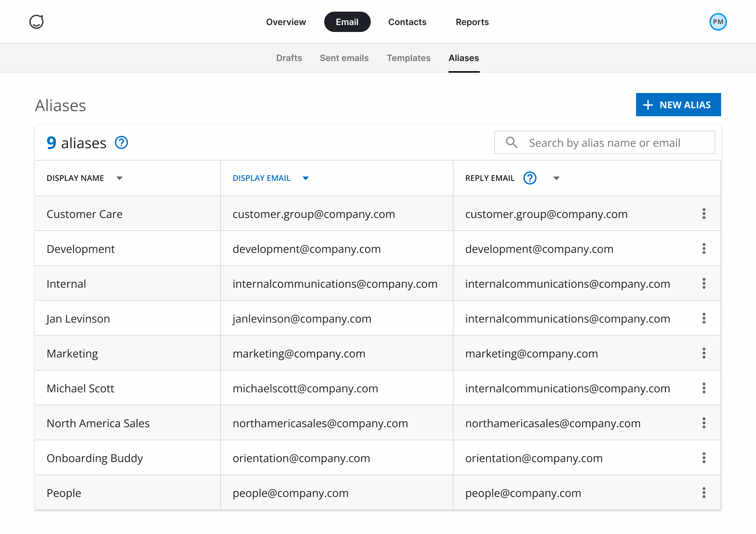
Task: Open the People row actions menu
Action: 704,493
